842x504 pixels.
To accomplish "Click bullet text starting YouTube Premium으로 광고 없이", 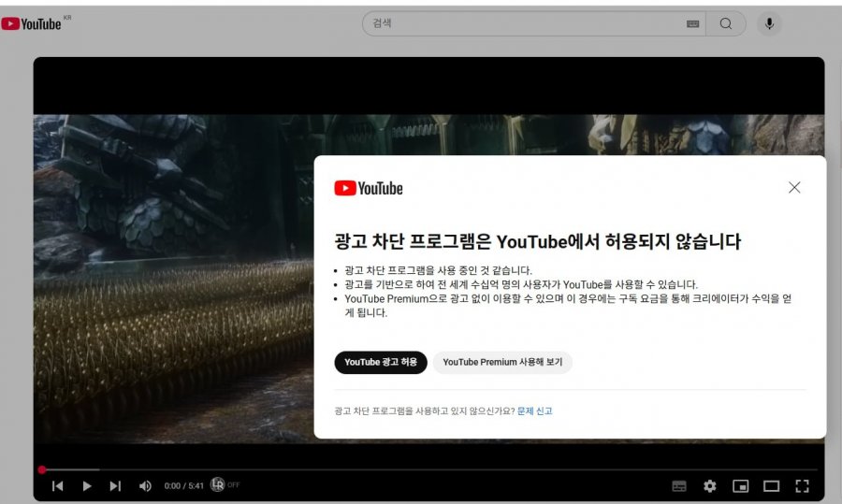I will (x=568, y=306).
